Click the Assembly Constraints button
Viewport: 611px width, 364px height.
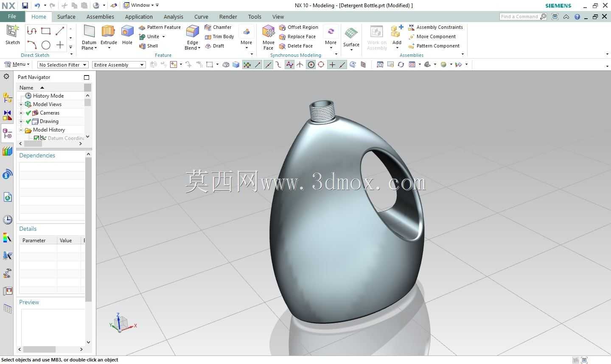click(436, 27)
